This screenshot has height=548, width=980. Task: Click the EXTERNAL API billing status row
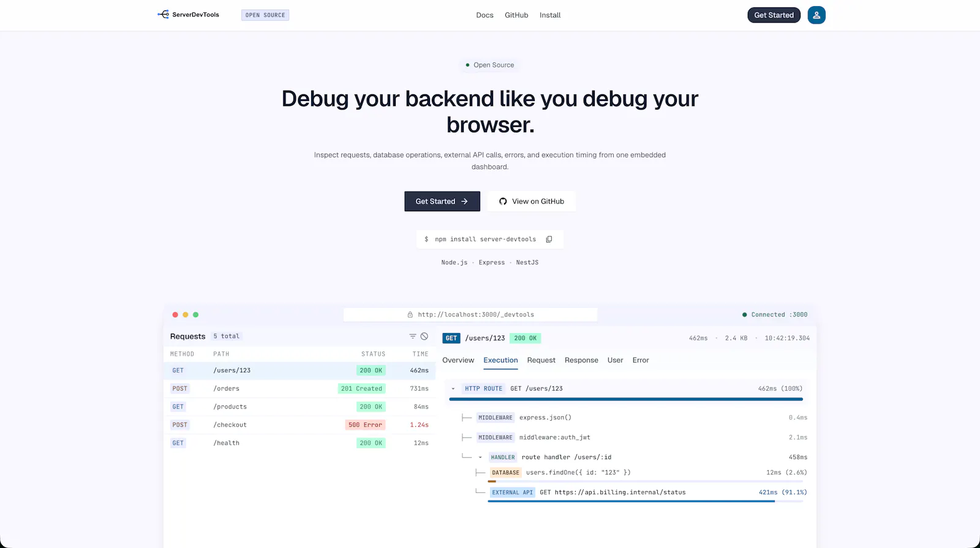pyautogui.click(x=641, y=492)
